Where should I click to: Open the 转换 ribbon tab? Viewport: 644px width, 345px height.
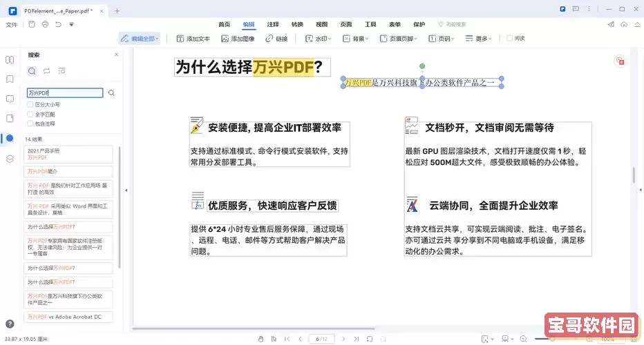(x=296, y=24)
